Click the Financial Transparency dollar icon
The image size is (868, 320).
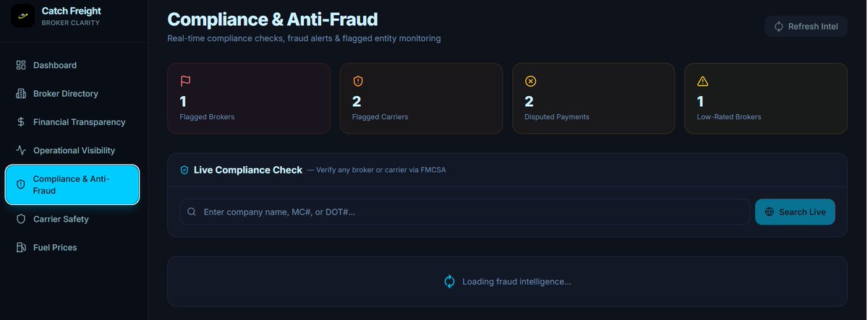pyautogui.click(x=21, y=122)
